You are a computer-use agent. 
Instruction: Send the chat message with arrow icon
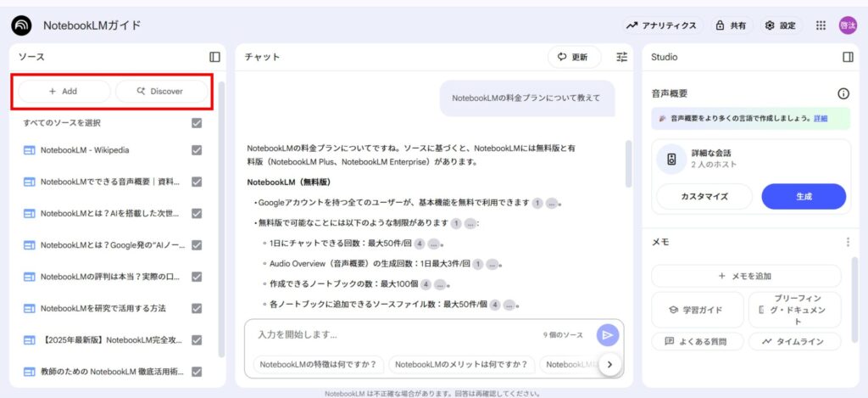tap(607, 335)
